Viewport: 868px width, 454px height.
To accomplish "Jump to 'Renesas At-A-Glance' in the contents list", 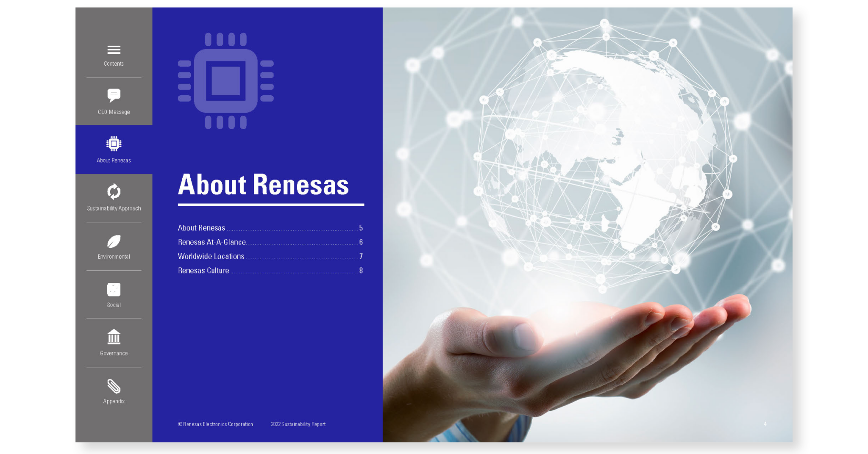I will 211,242.
